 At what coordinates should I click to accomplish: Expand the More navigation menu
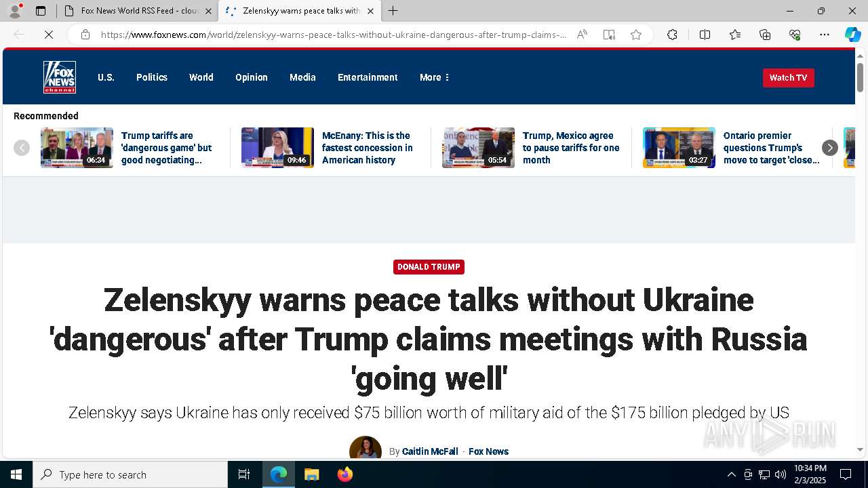coord(434,77)
